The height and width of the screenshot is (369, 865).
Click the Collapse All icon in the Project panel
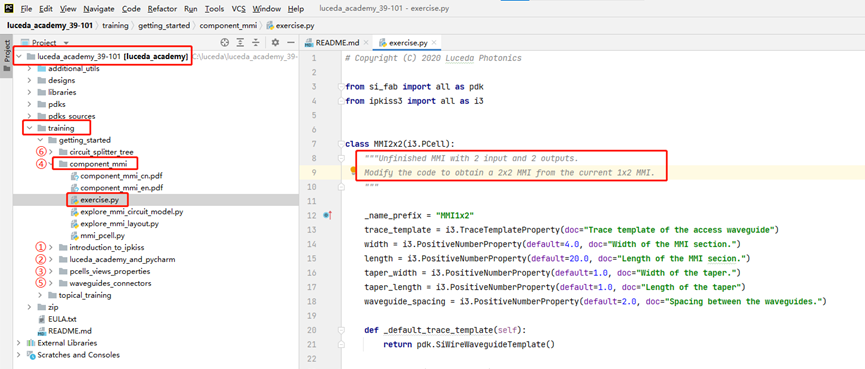[x=256, y=42]
